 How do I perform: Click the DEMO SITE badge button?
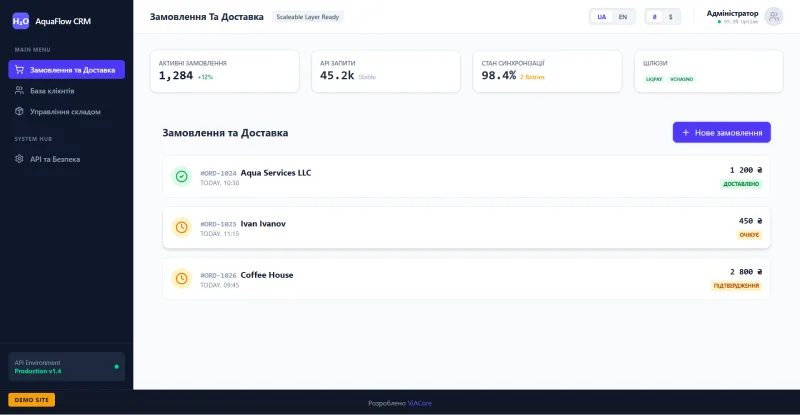click(32, 400)
